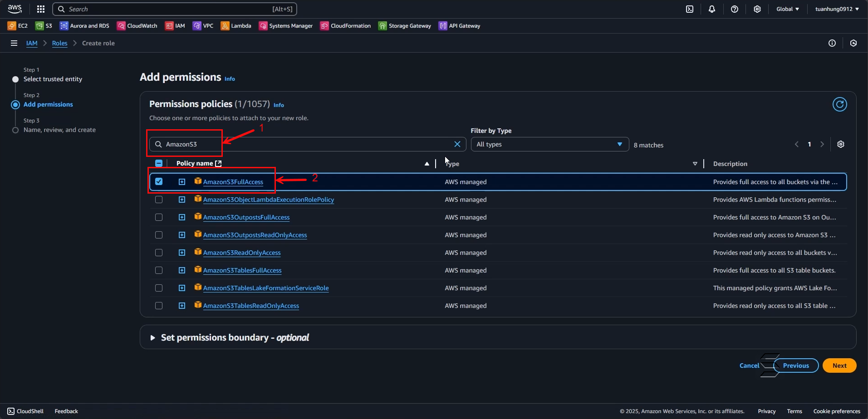Screen dimensions: 868x419
Task: Click the IAM breadcrumb link
Action: (x=32, y=43)
